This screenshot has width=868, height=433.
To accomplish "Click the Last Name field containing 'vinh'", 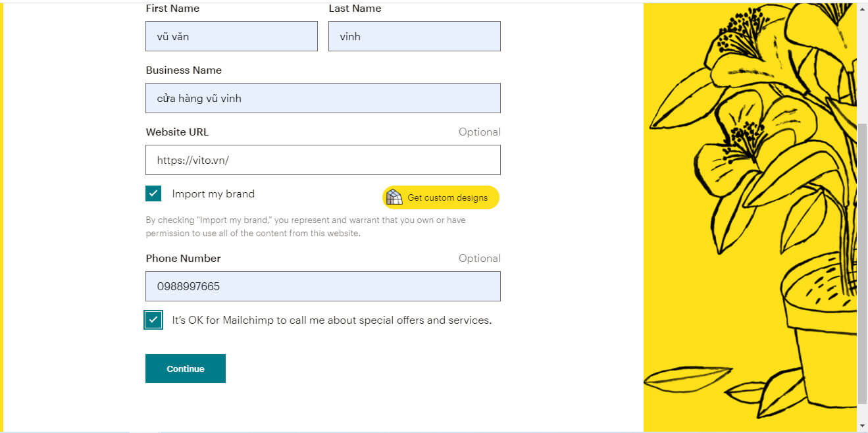I will pos(414,36).
